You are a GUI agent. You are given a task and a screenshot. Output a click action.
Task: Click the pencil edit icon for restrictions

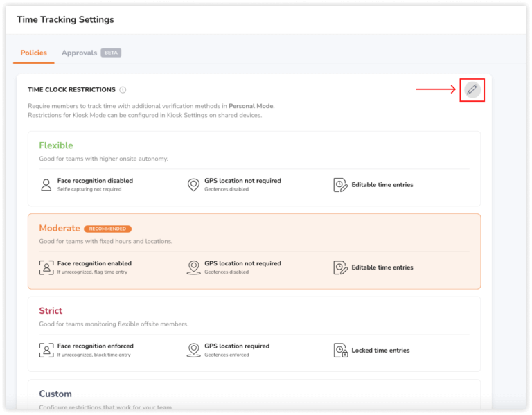(472, 89)
